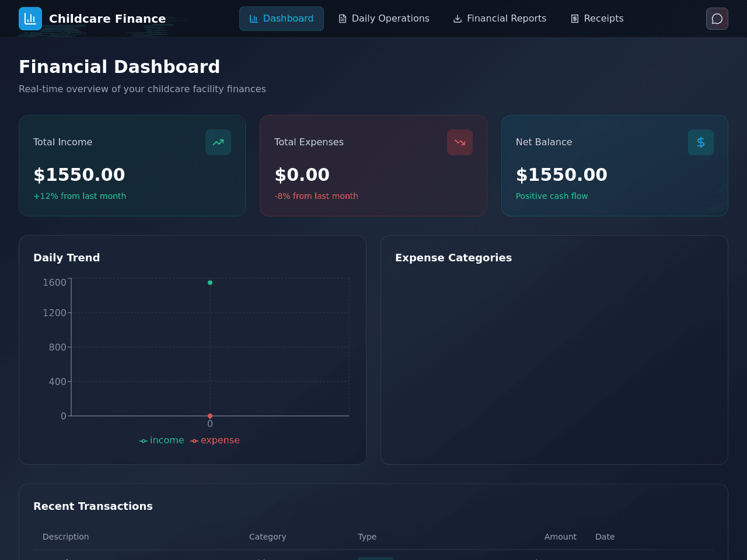Viewport: 747px width, 560px height.
Task: Select the $0.00 Total Expenses value
Action: pyautogui.click(x=302, y=174)
